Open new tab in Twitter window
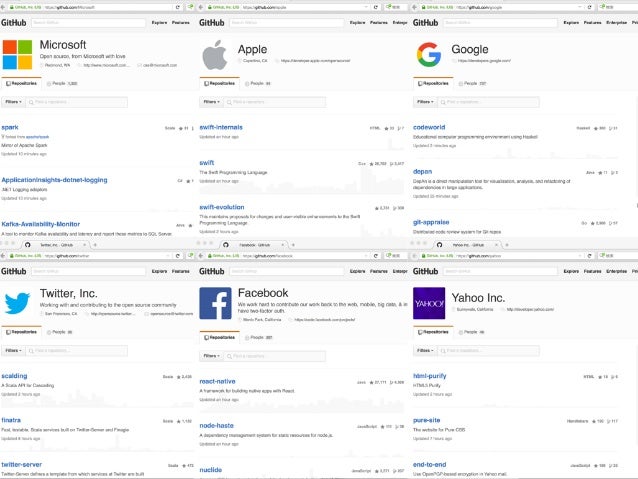 95,245
